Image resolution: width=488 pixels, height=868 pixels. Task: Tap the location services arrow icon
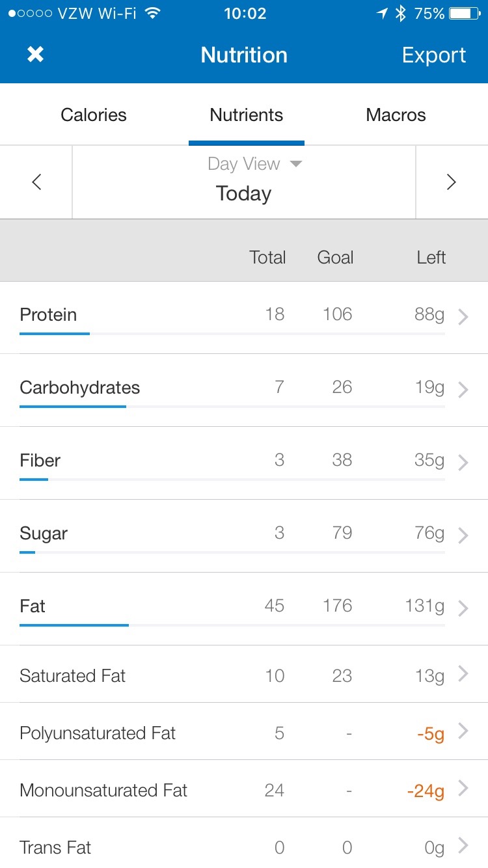click(x=382, y=14)
